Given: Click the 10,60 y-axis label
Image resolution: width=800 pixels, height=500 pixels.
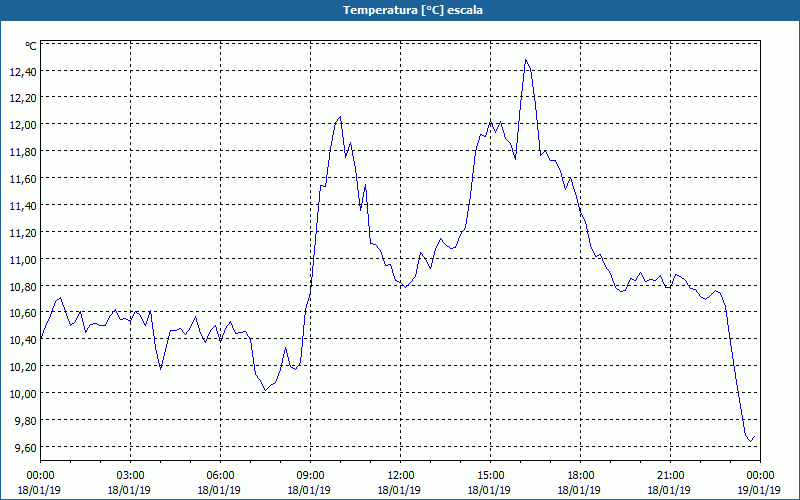Looking at the screenshot, I should (23, 313).
